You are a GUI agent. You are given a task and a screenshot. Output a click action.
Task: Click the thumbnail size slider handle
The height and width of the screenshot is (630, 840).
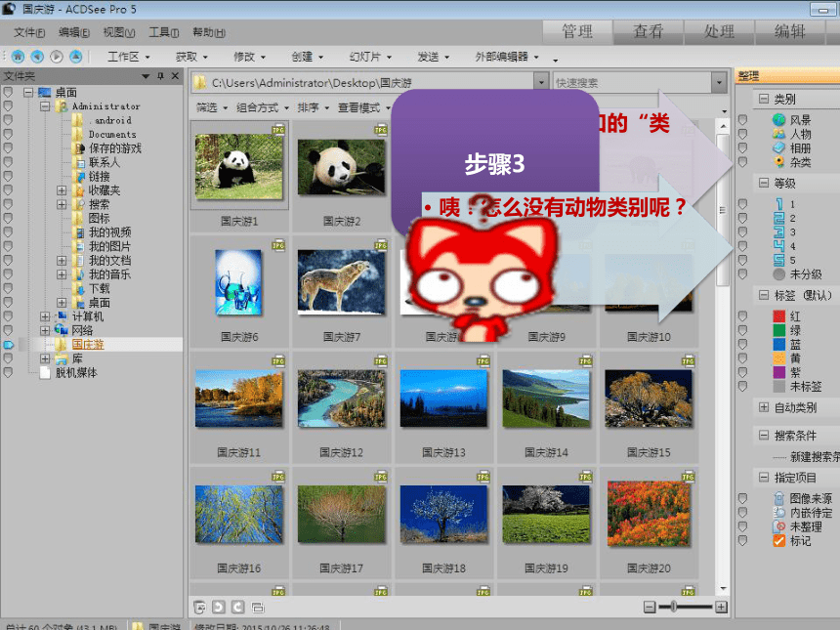tap(673, 607)
